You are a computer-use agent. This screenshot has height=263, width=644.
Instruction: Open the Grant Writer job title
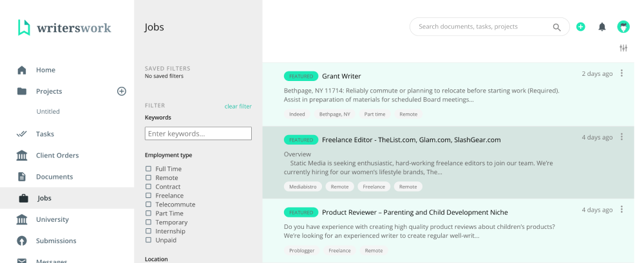(341, 76)
